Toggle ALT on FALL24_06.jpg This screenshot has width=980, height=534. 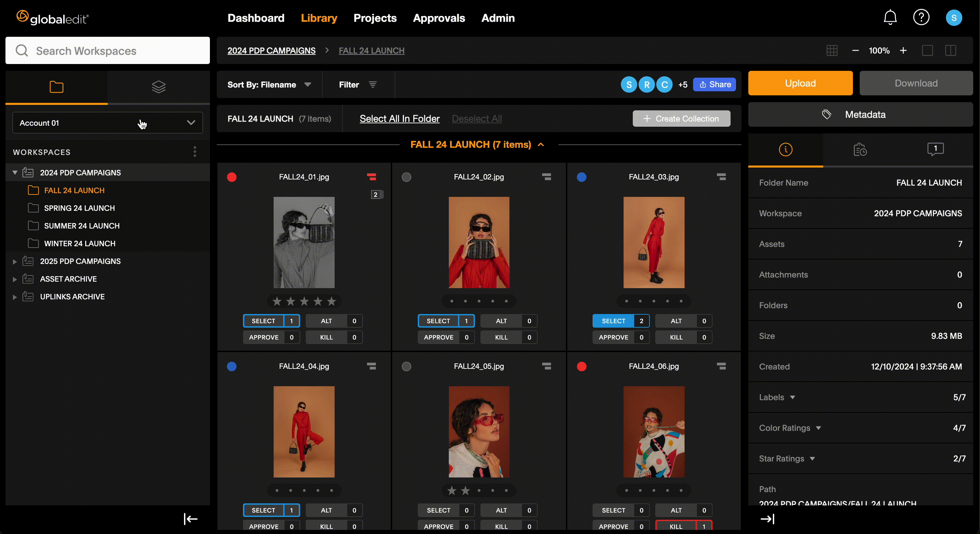coord(684,510)
